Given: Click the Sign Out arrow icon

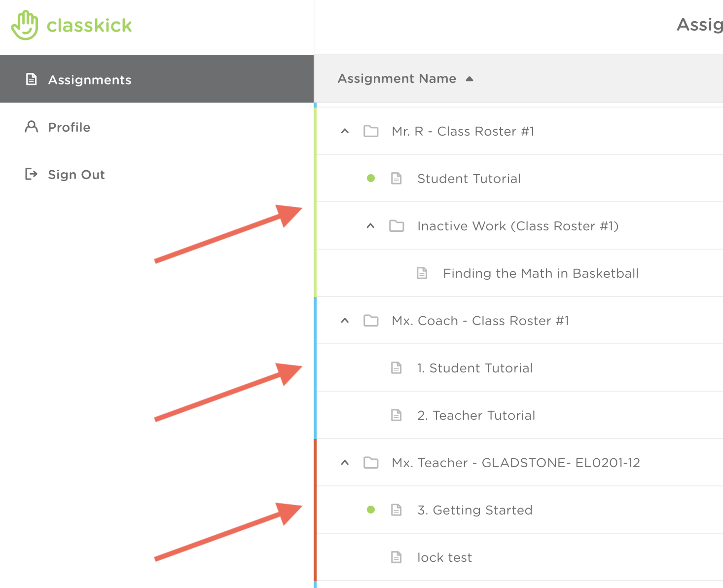Looking at the screenshot, I should [x=32, y=174].
